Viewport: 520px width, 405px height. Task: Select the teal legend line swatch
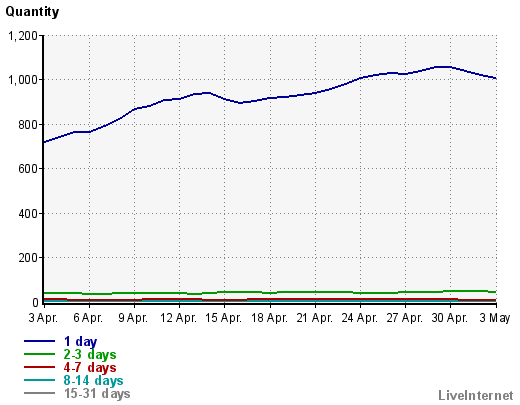39,380
